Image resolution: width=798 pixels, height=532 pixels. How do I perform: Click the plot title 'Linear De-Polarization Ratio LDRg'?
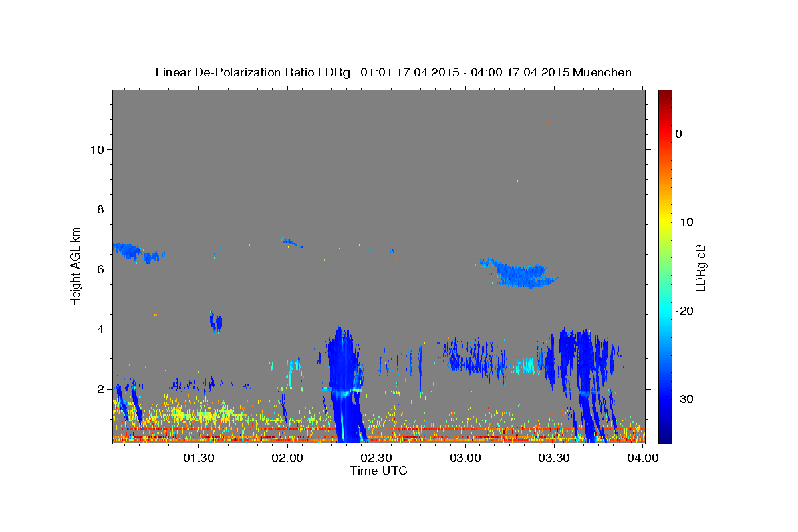pos(253,72)
